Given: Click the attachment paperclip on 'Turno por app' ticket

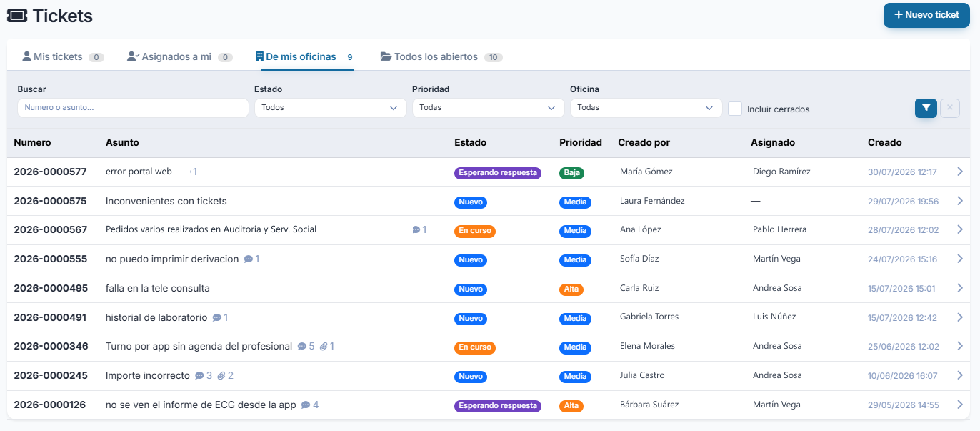Looking at the screenshot, I should click(324, 347).
